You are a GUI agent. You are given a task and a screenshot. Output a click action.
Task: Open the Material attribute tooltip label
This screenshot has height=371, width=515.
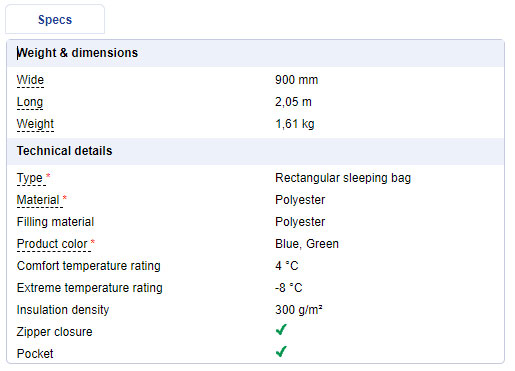point(38,200)
